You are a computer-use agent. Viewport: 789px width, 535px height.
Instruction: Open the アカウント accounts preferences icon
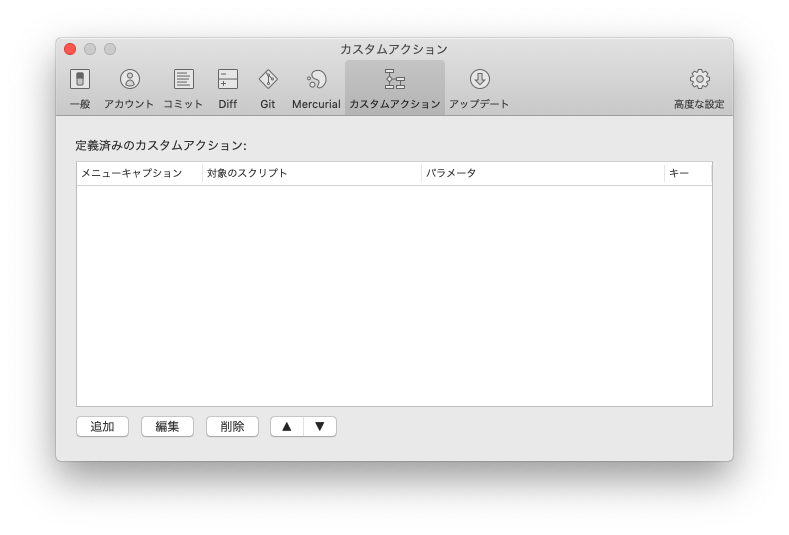point(129,79)
